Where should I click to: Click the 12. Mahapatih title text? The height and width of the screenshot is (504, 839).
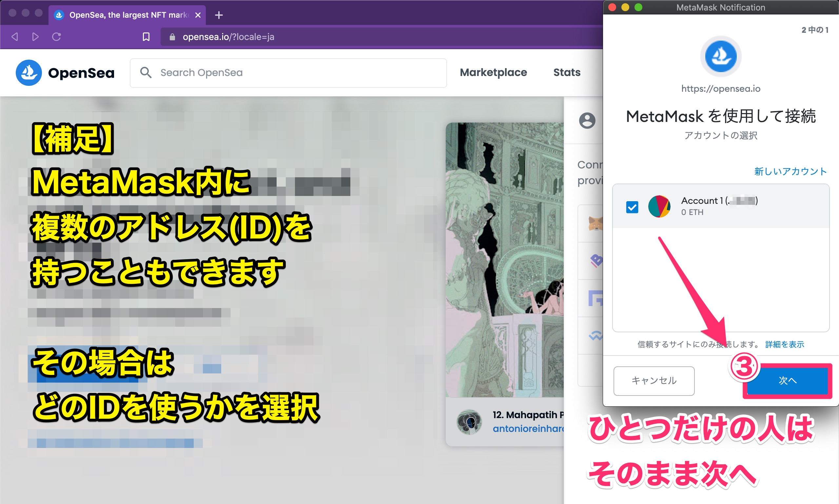click(x=528, y=415)
